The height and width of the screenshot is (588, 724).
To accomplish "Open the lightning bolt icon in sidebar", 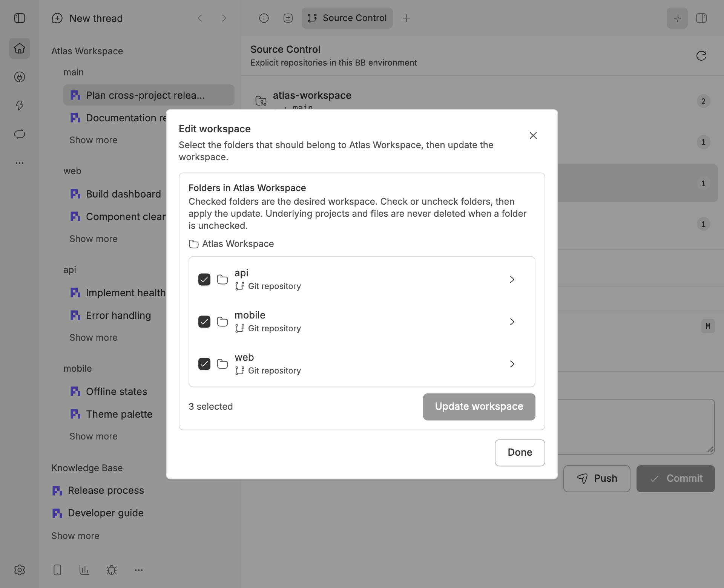I will (20, 106).
